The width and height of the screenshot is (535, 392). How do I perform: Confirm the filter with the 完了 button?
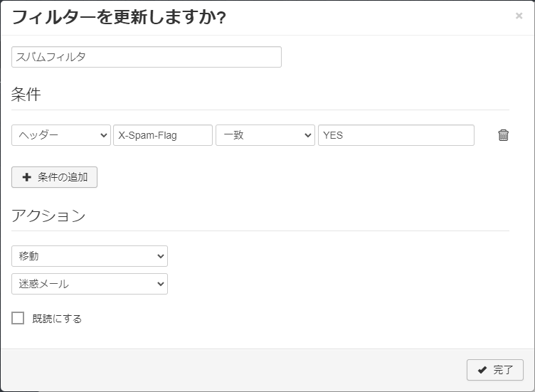point(495,370)
